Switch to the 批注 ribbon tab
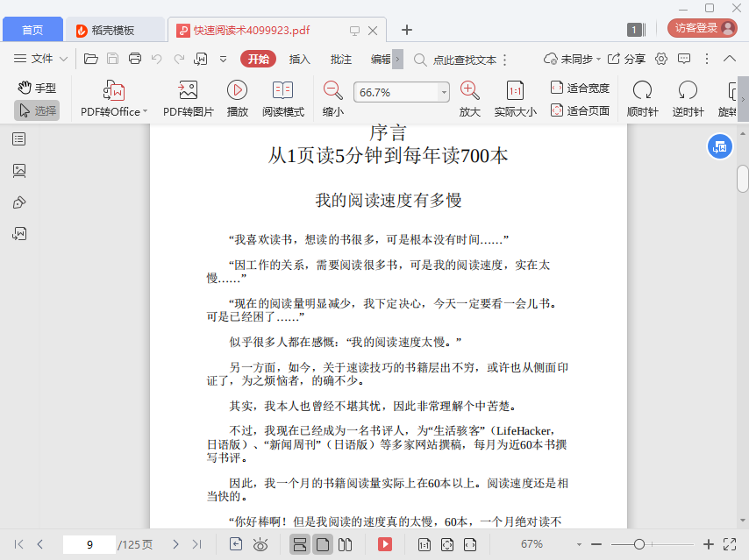 (340, 60)
